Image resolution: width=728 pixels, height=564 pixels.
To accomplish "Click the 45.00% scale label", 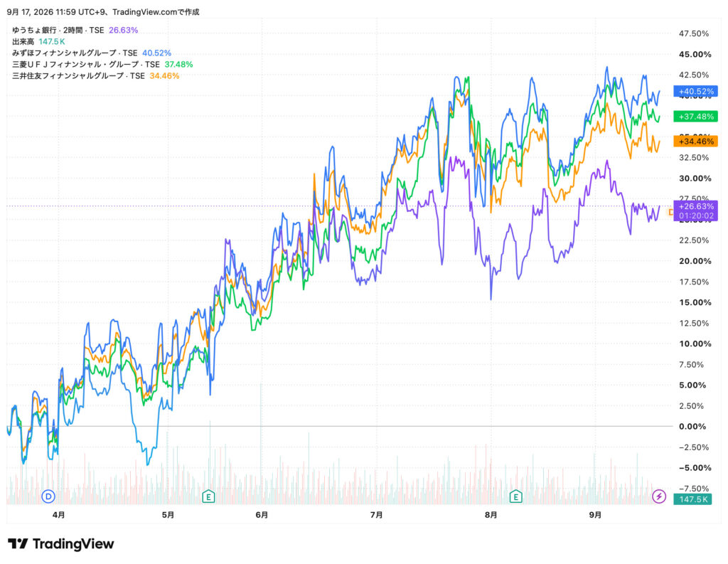I will (695, 54).
